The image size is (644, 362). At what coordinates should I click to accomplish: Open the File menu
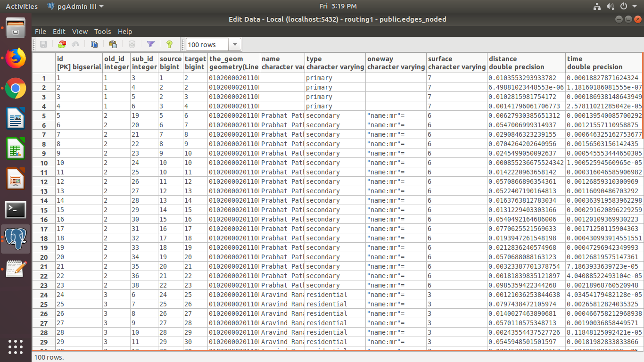point(41,31)
